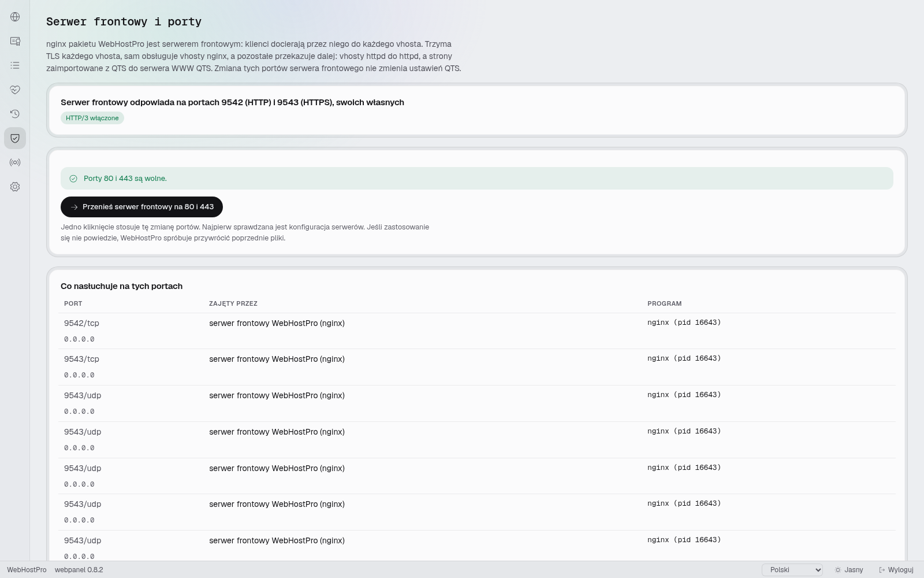Open the settings gear in sidebar
Viewport: 924px width, 578px height.
[15, 187]
